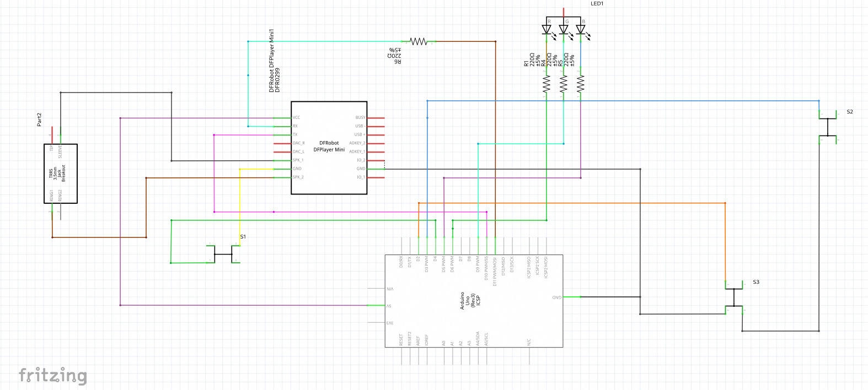Click the N/C pin label on Arduino

[529, 342]
